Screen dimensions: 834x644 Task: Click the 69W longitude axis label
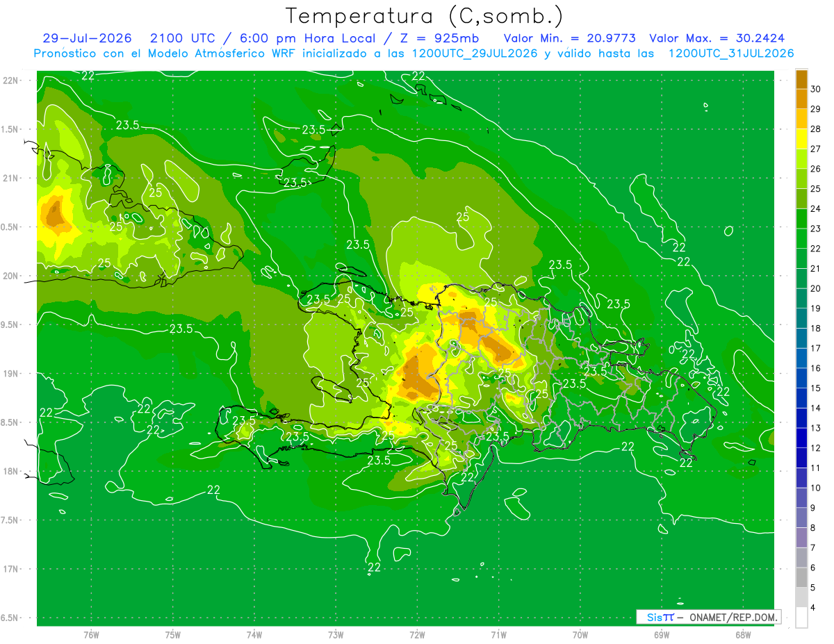click(662, 634)
